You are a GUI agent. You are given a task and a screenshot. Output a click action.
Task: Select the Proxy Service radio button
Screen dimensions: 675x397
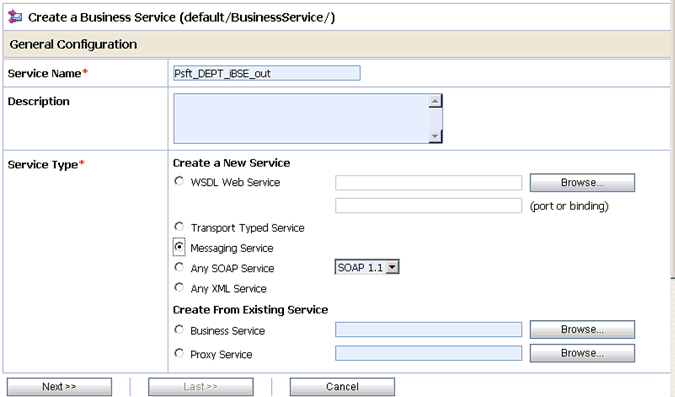tap(179, 353)
